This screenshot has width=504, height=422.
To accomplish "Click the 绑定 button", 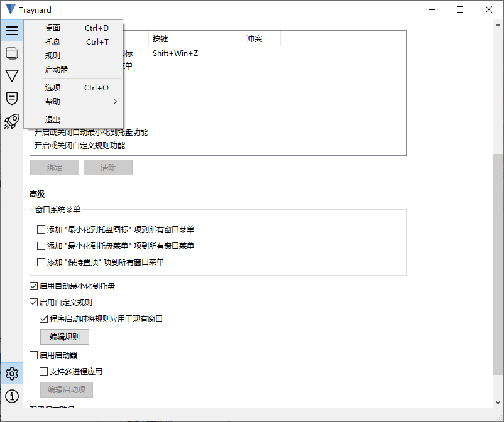I will tap(54, 167).
